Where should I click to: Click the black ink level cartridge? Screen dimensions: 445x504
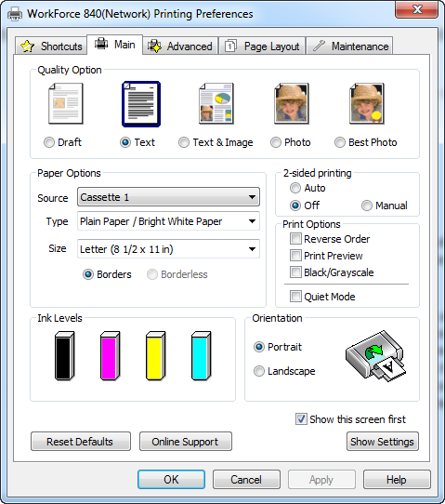point(64,356)
